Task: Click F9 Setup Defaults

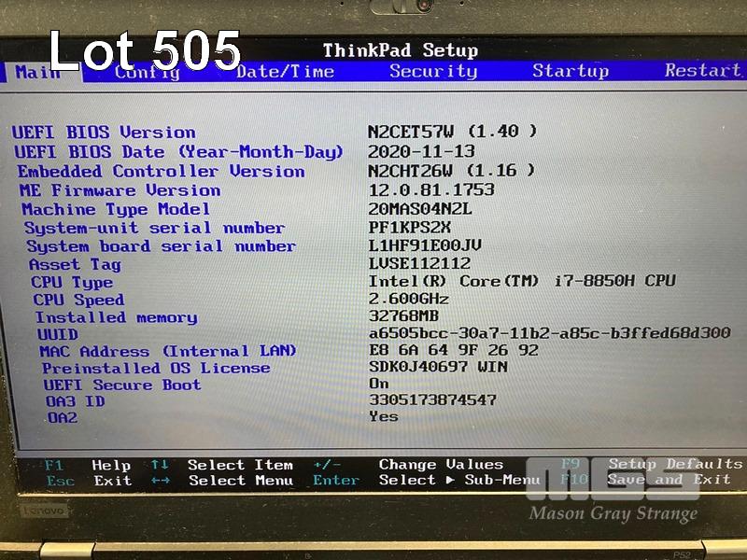Action: click(651, 464)
